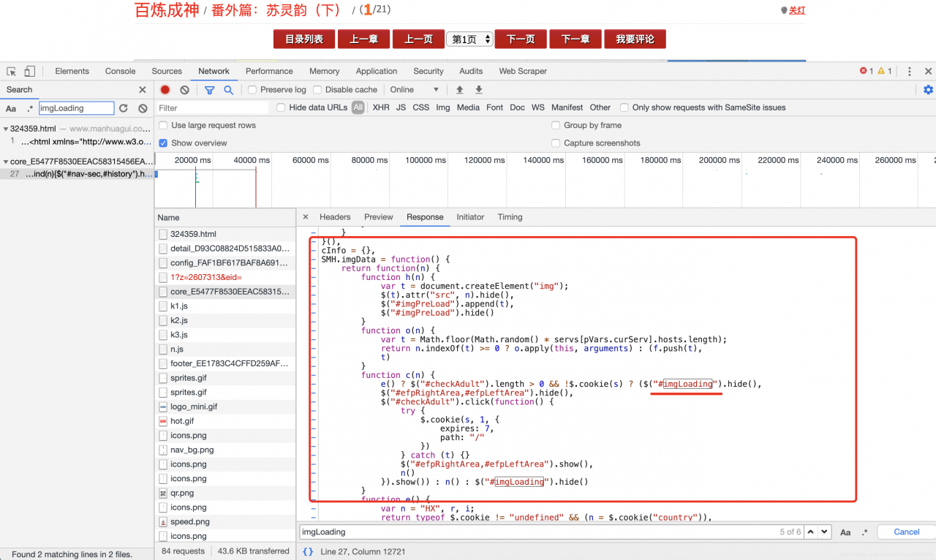Image resolution: width=936 pixels, height=560 pixels.
Task: Close the DevTools panel
Action: (929, 71)
